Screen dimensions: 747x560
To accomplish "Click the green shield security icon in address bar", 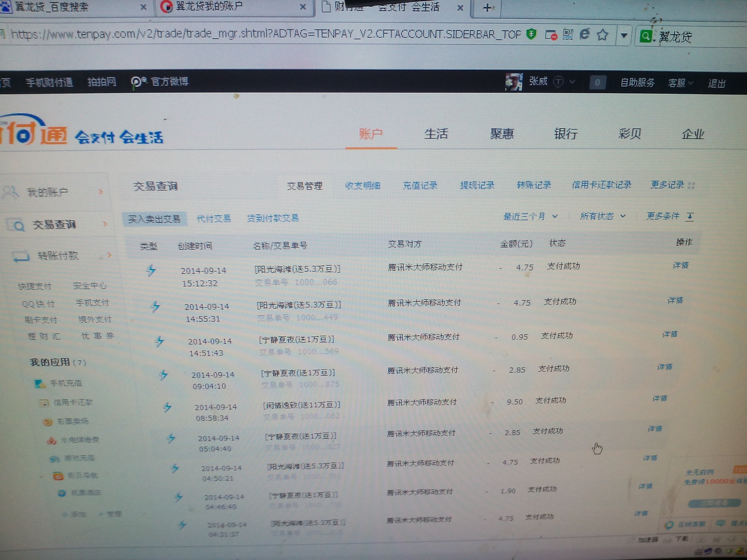I will pyautogui.click(x=532, y=34).
